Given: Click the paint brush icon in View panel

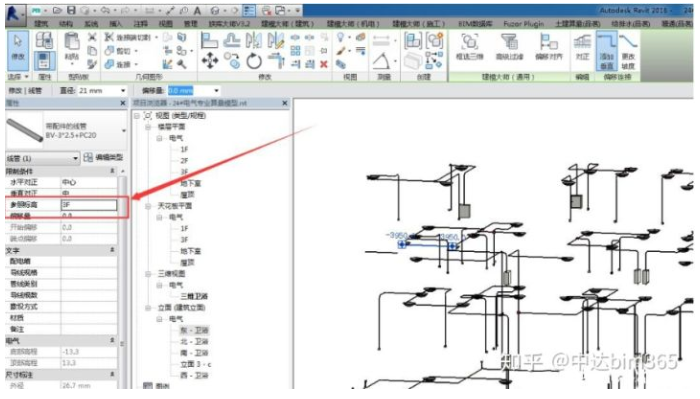Looking at the screenshot, I should pos(342,50).
